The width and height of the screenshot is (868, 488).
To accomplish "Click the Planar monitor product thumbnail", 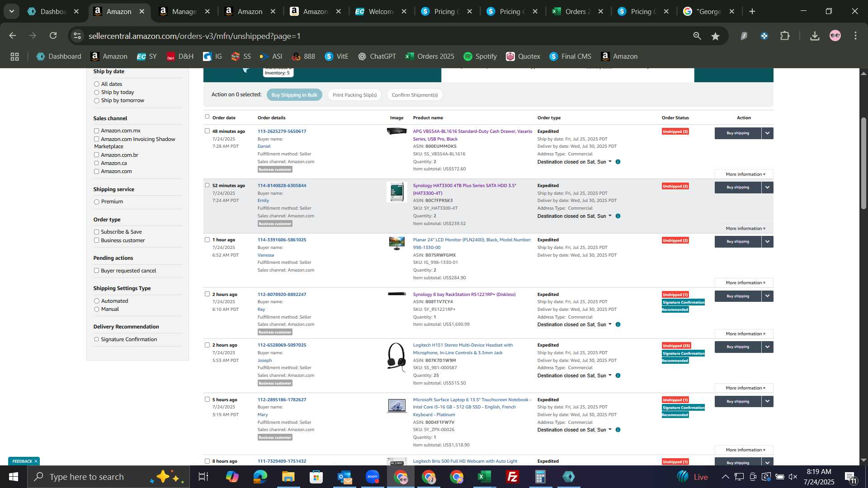I will [396, 244].
